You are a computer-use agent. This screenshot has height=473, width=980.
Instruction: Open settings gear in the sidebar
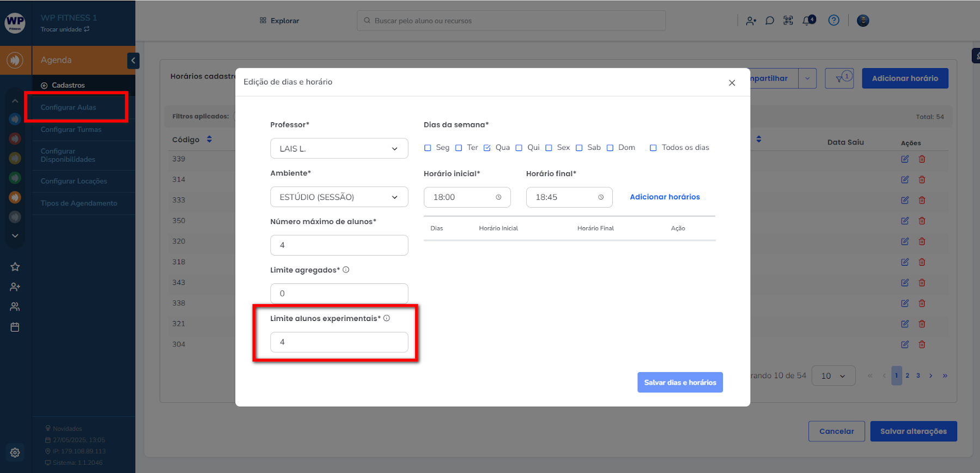point(15,452)
